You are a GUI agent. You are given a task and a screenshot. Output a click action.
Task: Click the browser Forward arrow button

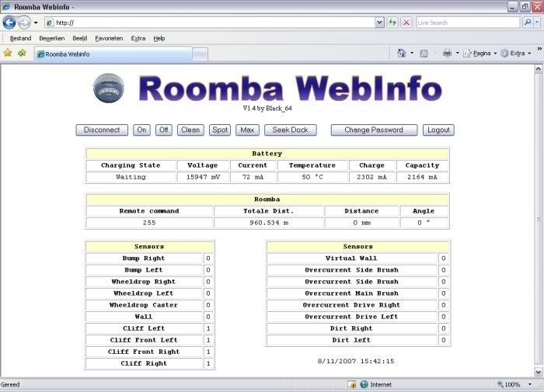point(24,23)
